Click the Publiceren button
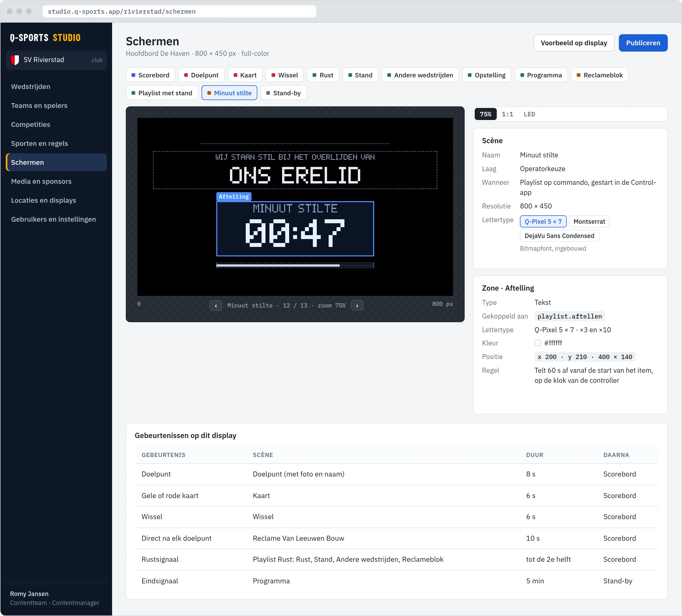The width and height of the screenshot is (682, 616). click(x=643, y=43)
